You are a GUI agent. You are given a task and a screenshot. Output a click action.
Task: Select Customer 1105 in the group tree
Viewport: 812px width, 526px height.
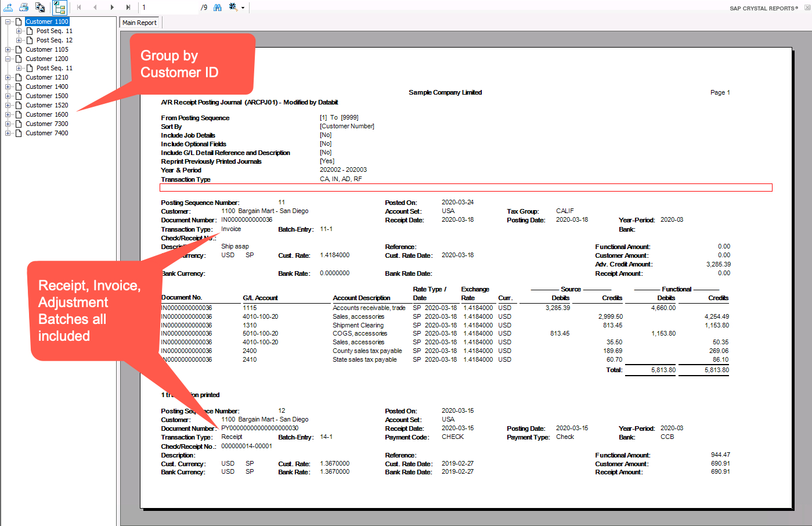[x=47, y=49]
